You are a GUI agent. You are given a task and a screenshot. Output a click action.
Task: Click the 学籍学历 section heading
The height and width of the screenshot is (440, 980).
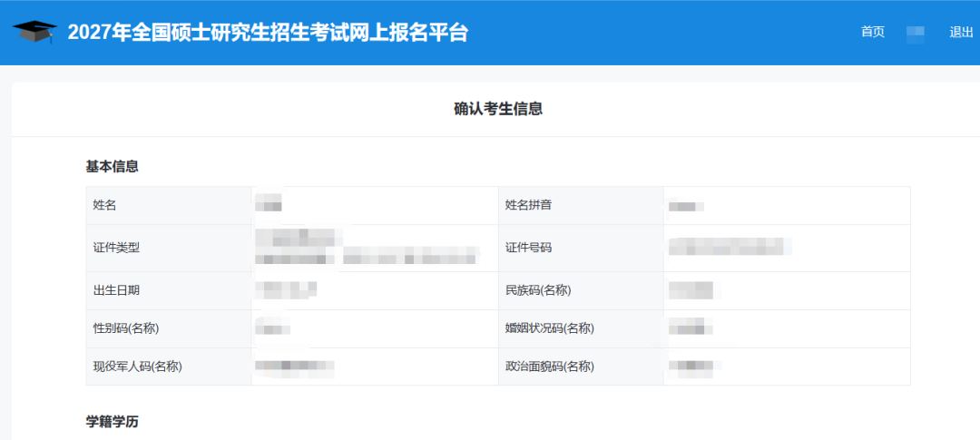pyautogui.click(x=112, y=422)
